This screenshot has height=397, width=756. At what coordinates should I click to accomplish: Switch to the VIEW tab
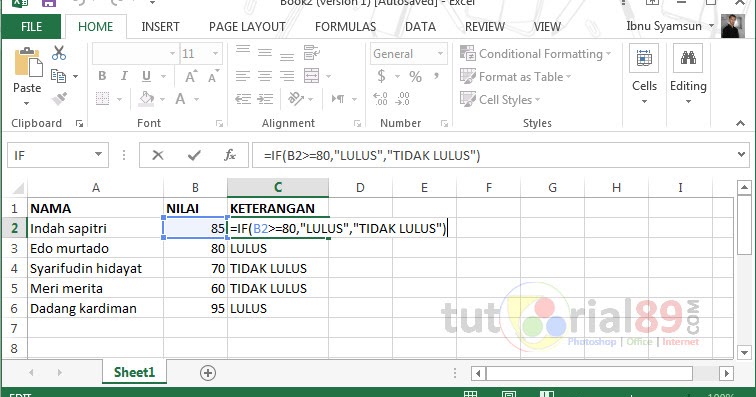(x=547, y=27)
